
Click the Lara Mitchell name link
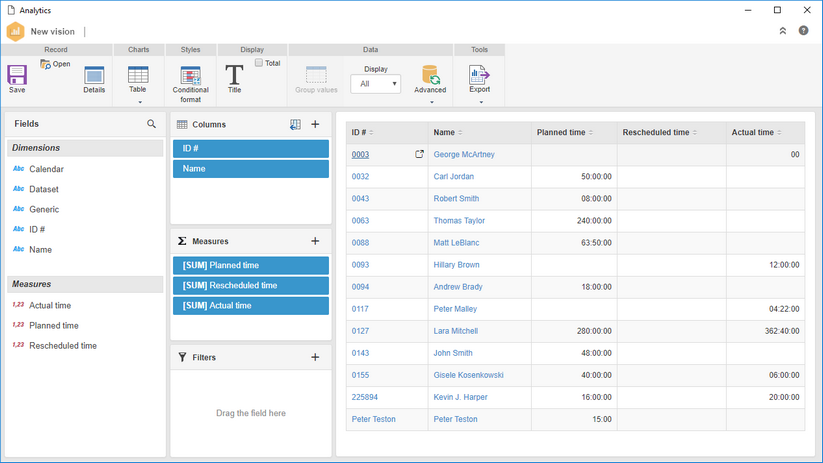click(456, 331)
